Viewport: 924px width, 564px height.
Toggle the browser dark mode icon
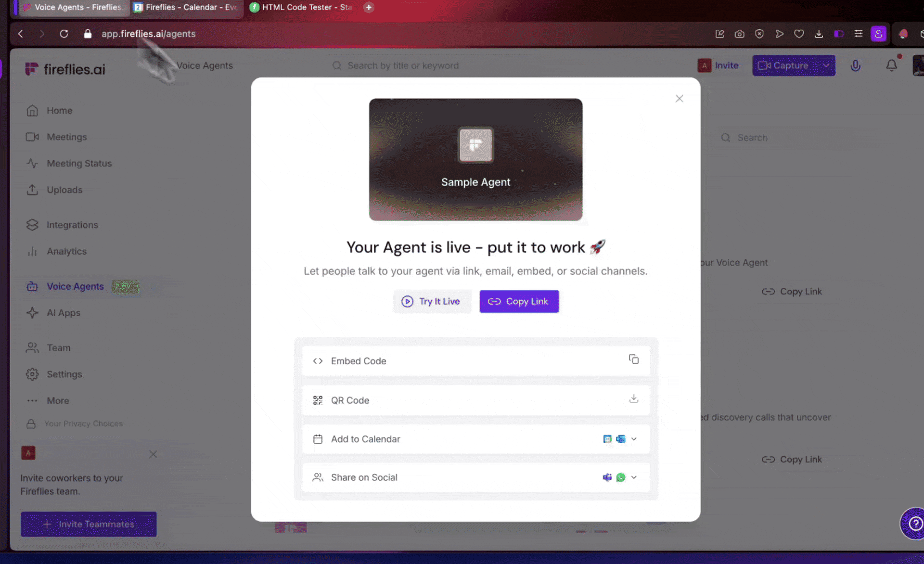(x=839, y=34)
